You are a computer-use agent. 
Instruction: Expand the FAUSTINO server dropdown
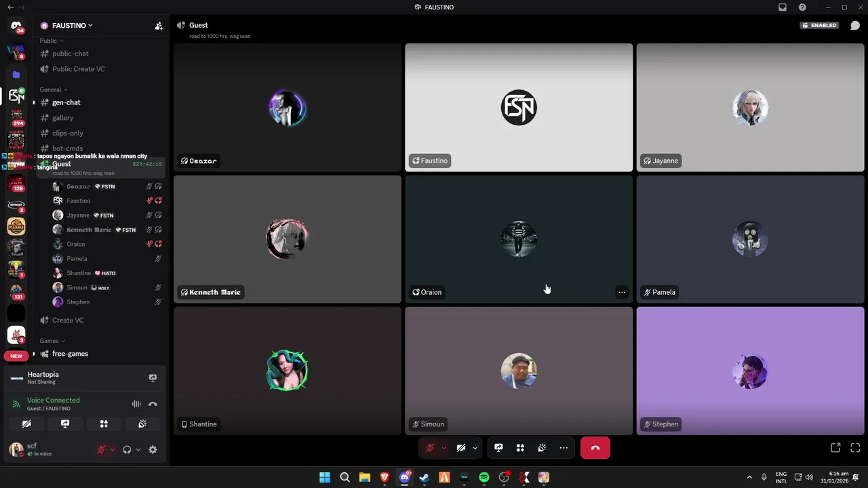point(73,26)
